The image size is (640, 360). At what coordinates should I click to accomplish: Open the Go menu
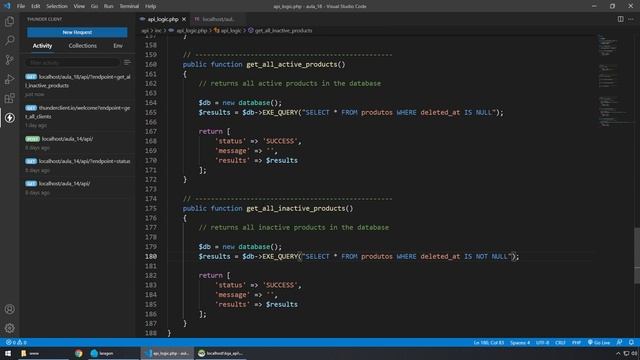pos(94,6)
